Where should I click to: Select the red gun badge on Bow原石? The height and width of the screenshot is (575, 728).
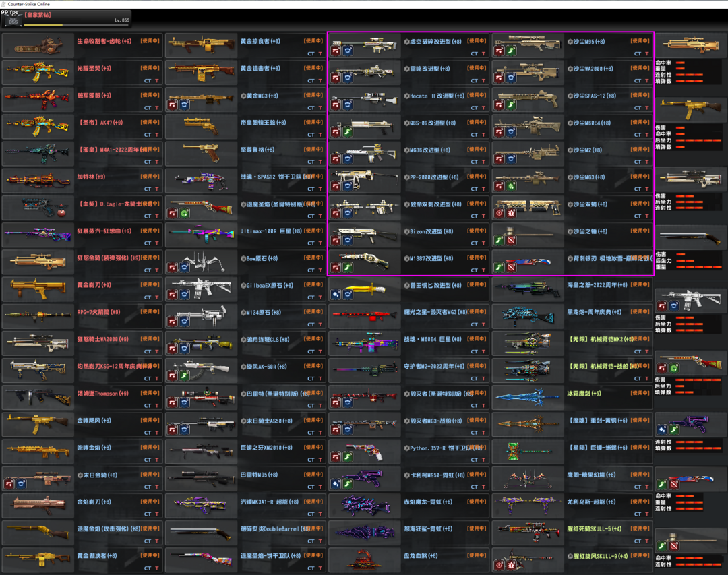click(x=173, y=268)
